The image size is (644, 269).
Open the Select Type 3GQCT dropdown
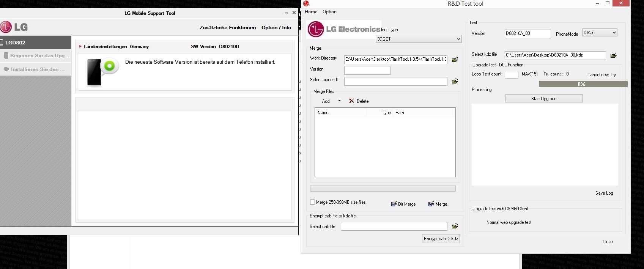click(x=419, y=39)
